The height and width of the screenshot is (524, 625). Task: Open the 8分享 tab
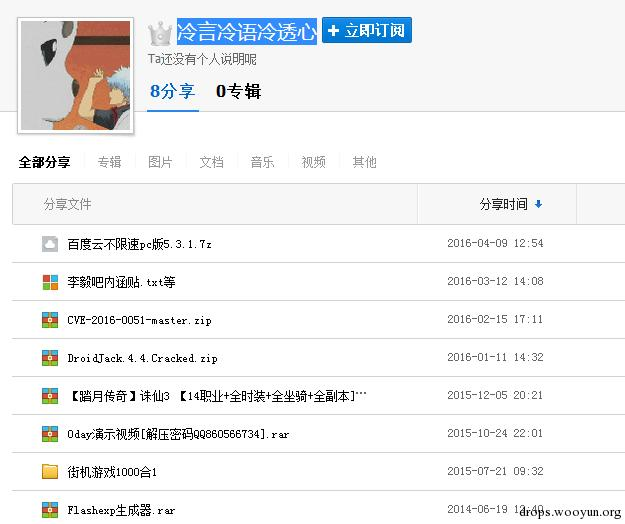coord(173,91)
